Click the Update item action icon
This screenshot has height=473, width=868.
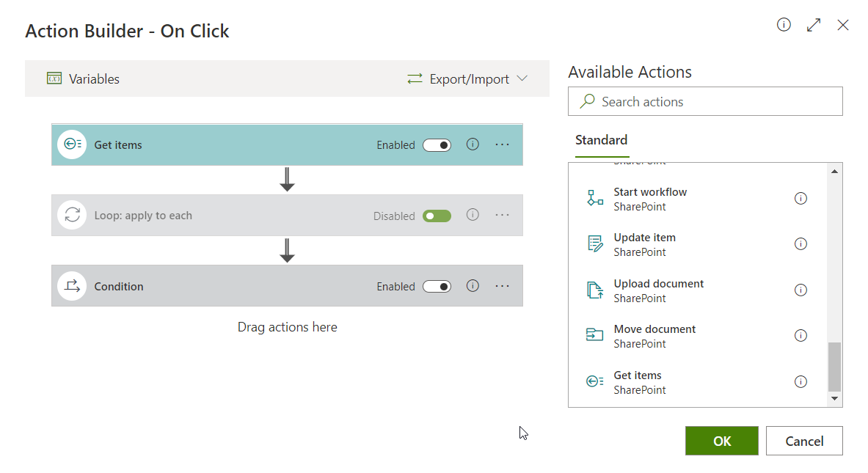(595, 244)
